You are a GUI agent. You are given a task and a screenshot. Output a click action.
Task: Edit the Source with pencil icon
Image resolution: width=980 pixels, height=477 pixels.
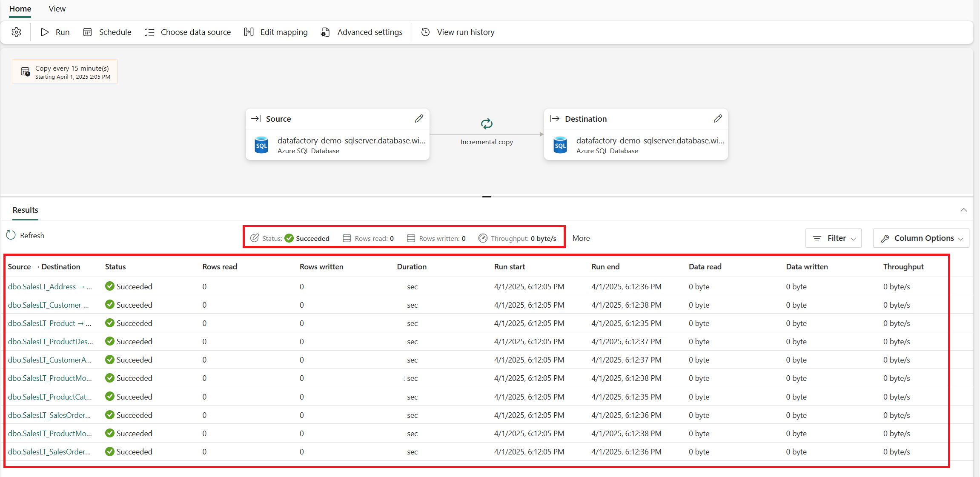(419, 119)
